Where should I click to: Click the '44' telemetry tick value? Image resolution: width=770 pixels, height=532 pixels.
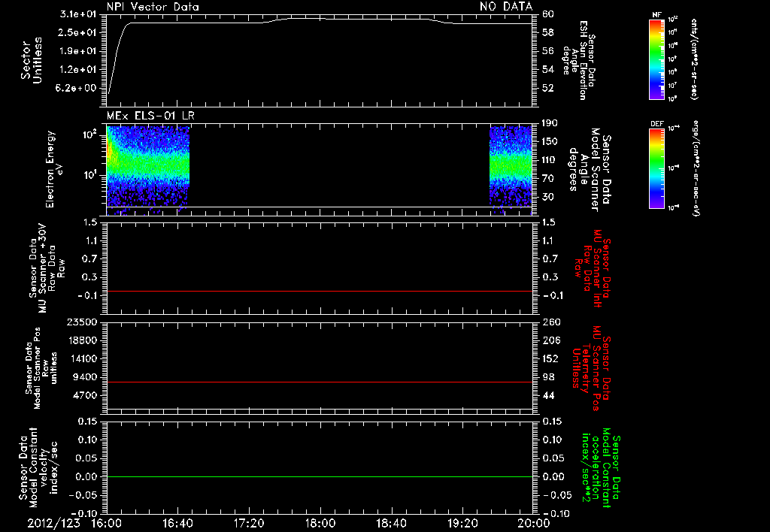point(548,395)
